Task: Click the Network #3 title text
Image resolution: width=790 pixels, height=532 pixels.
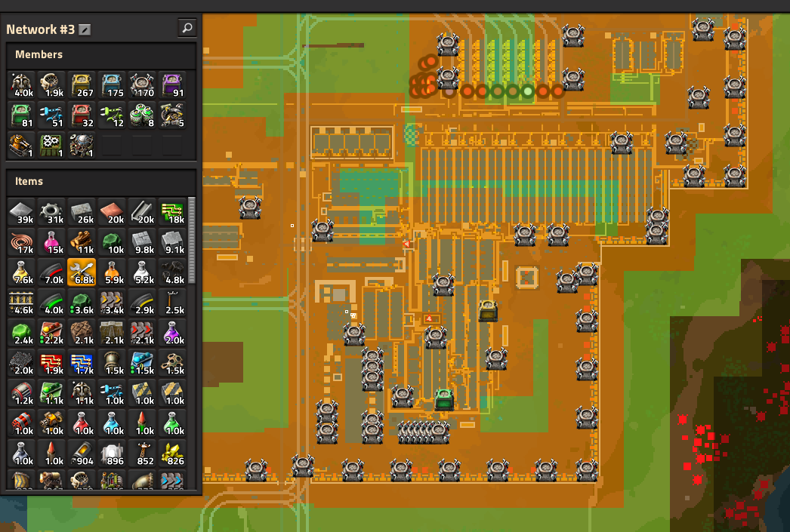Action: (40, 29)
